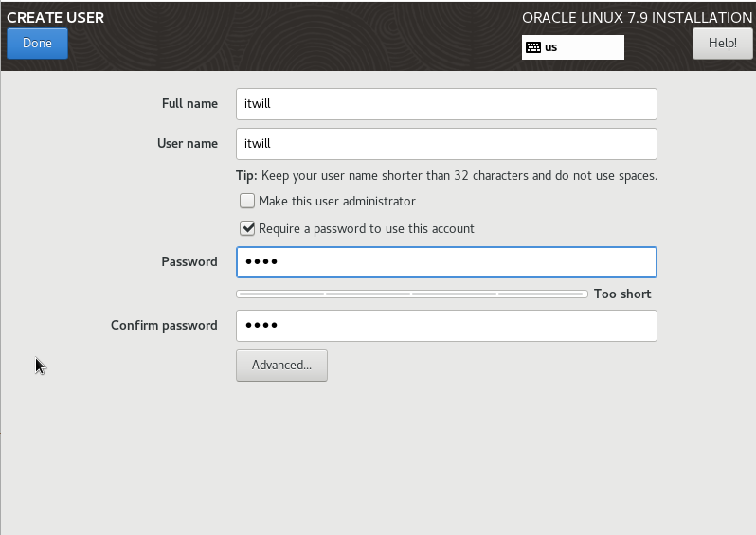Open the us keyboard layout selector
Viewport: 756px width, 535px height.
coord(573,47)
